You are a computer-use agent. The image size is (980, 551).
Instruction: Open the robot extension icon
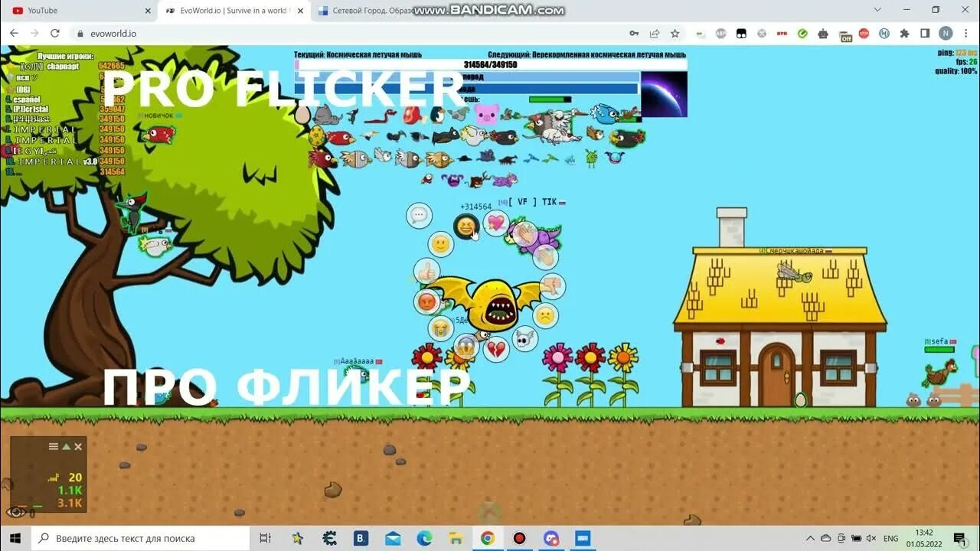point(823,33)
